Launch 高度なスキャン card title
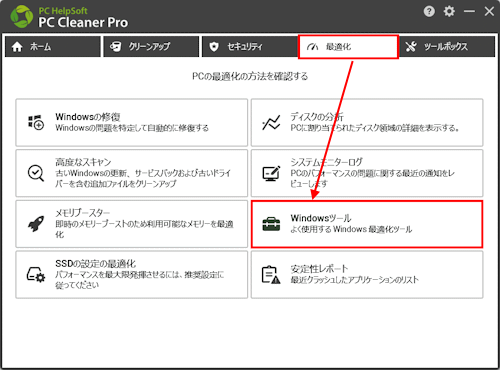 pyautogui.click(x=83, y=162)
